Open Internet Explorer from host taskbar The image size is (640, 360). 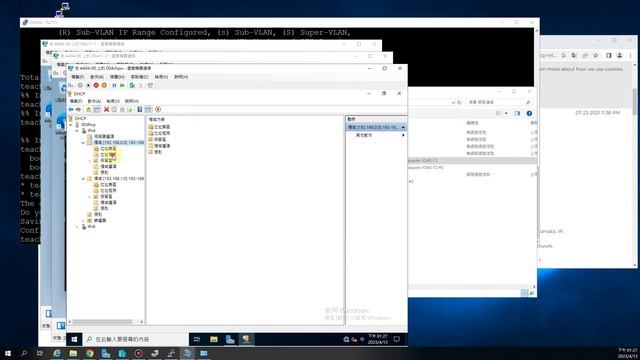click(57, 353)
